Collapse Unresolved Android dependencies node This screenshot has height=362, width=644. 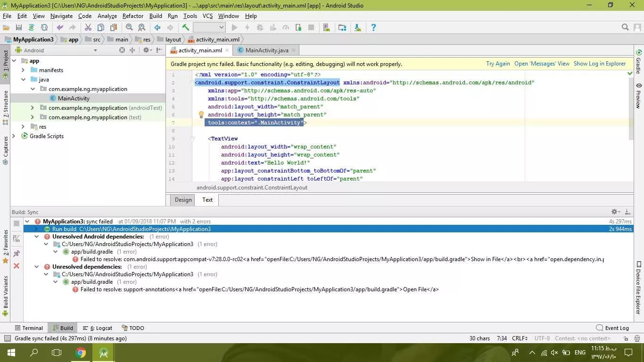36,237
